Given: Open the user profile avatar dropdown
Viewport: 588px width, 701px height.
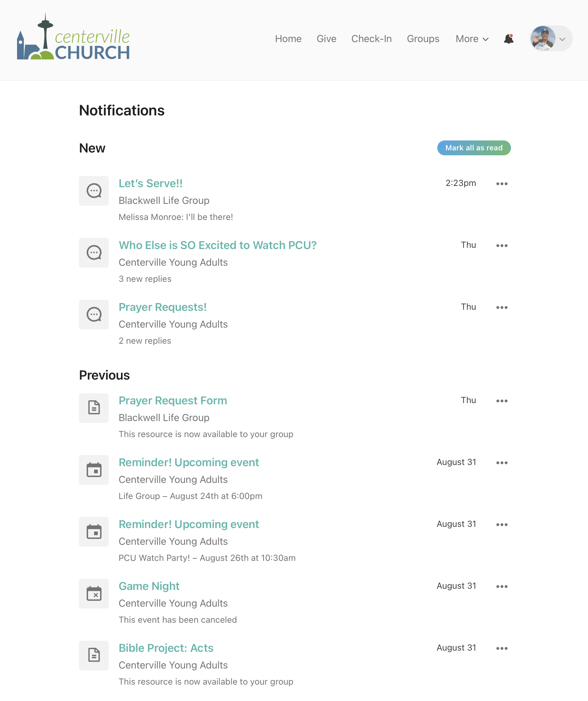Looking at the screenshot, I should [551, 39].
